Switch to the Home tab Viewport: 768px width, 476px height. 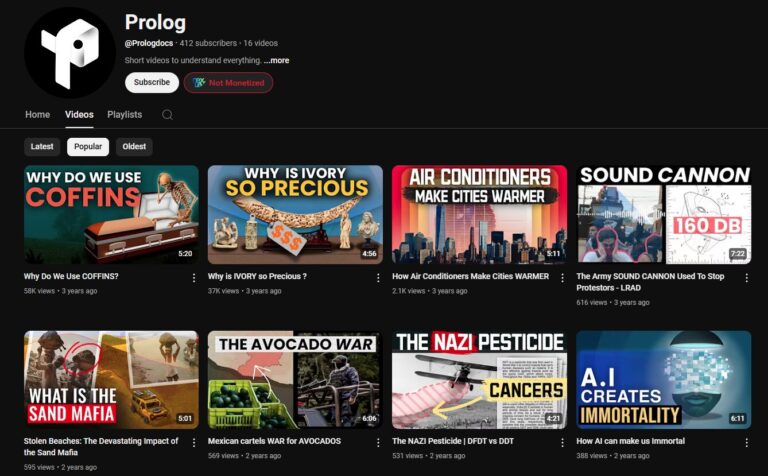(38, 115)
